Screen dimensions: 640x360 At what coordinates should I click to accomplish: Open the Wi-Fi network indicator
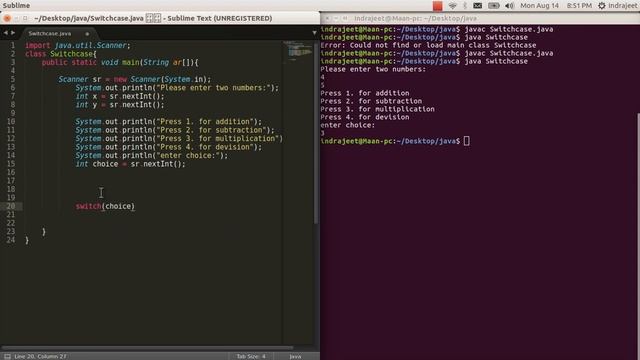452,6
